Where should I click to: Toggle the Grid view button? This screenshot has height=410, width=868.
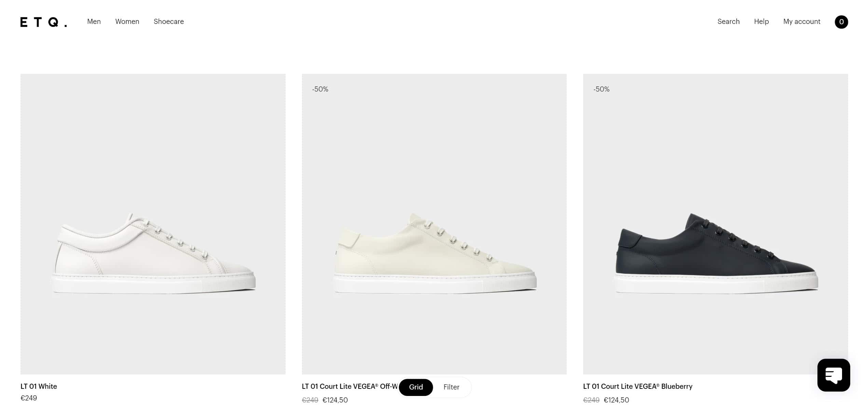pyautogui.click(x=416, y=387)
